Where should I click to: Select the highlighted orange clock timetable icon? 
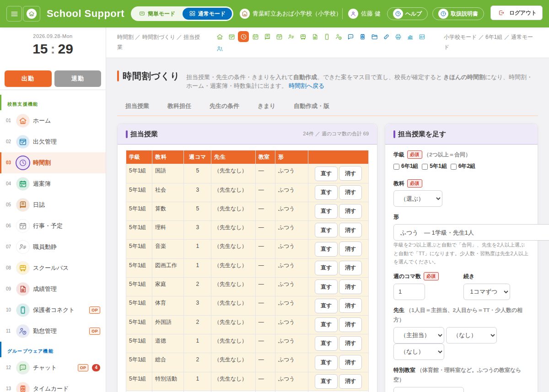[243, 37]
